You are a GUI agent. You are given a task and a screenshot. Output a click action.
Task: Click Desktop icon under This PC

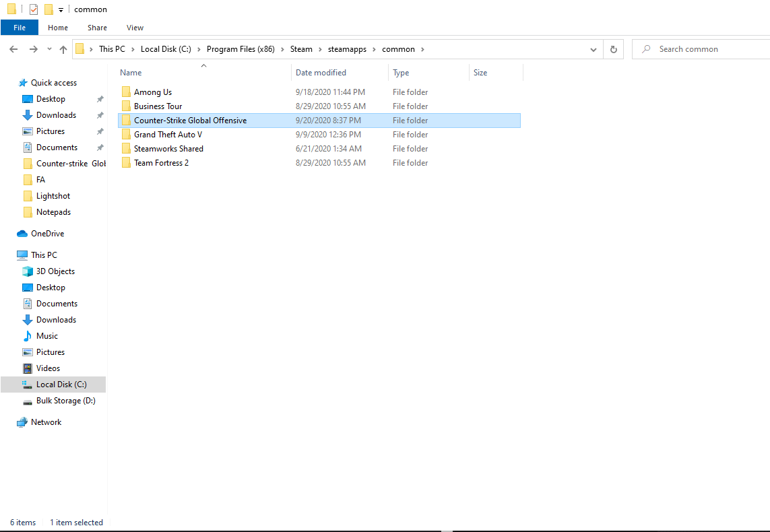[x=28, y=288]
